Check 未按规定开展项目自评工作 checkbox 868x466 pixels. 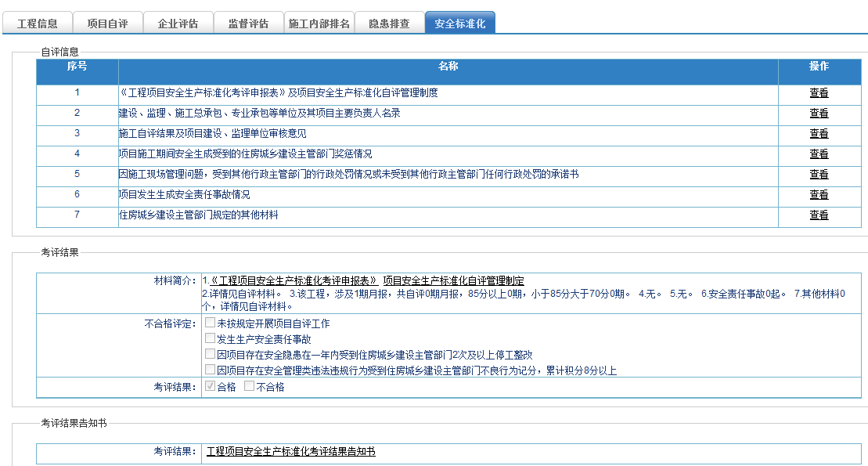pos(210,323)
